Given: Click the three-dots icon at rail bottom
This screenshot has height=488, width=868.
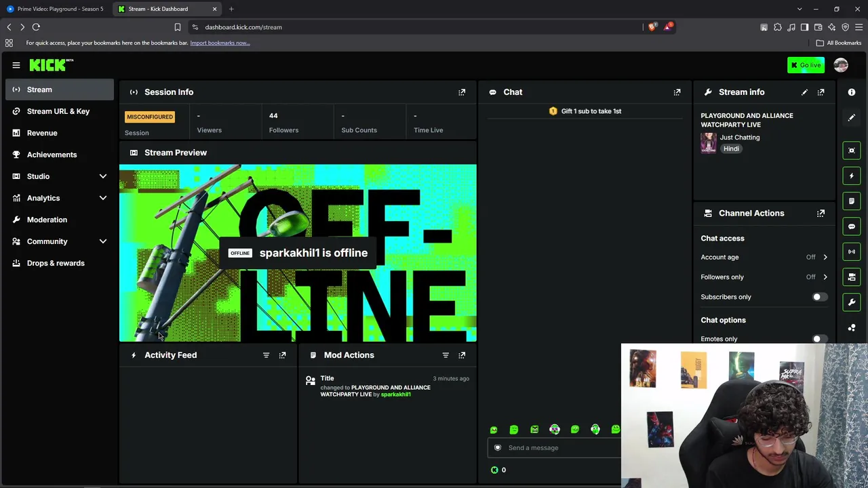Looking at the screenshot, I should (852, 327).
